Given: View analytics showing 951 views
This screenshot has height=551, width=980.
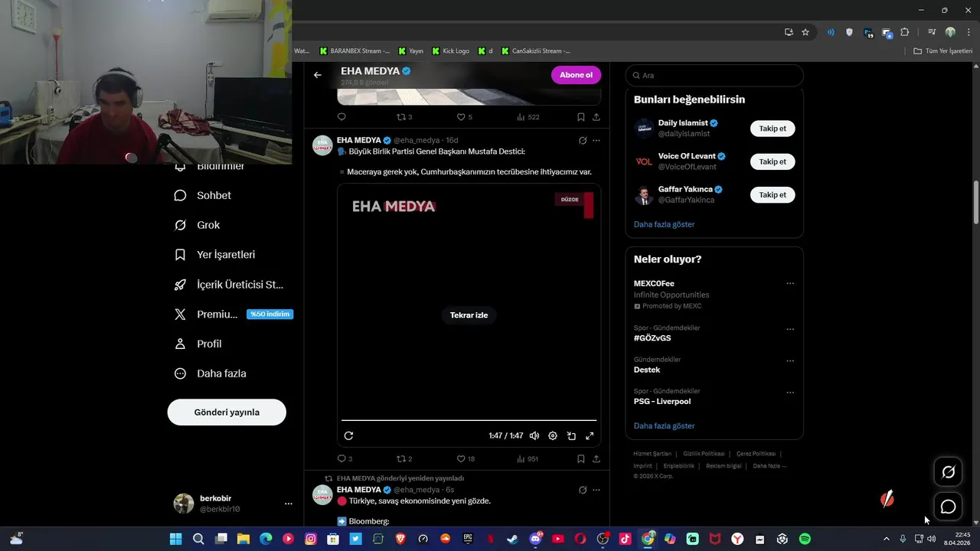Looking at the screenshot, I should pos(528,458).
